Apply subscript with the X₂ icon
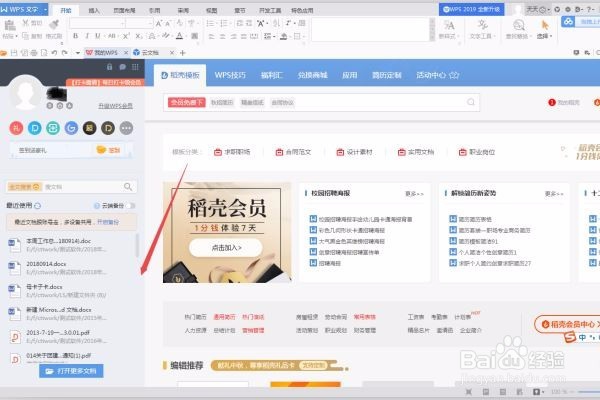The width and height of the screenshot is (600, 400). click(x=139, y=36)
